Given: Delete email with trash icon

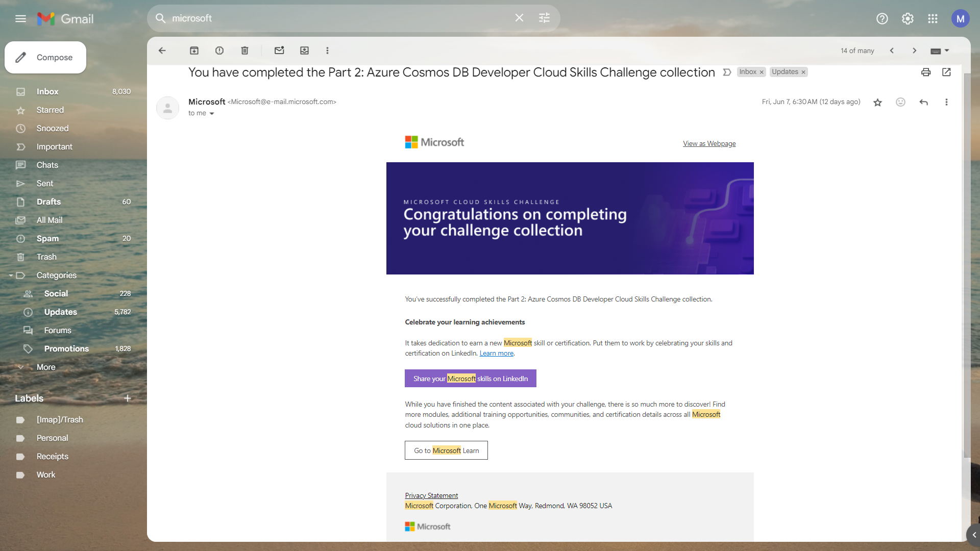Looking at the screenshot, I should (x=244, y=51).
